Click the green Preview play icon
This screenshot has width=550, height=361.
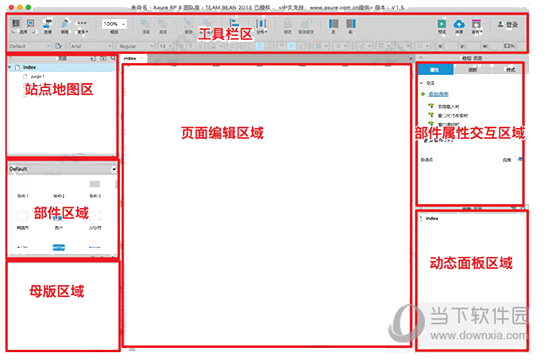click(x=442, y=24)
